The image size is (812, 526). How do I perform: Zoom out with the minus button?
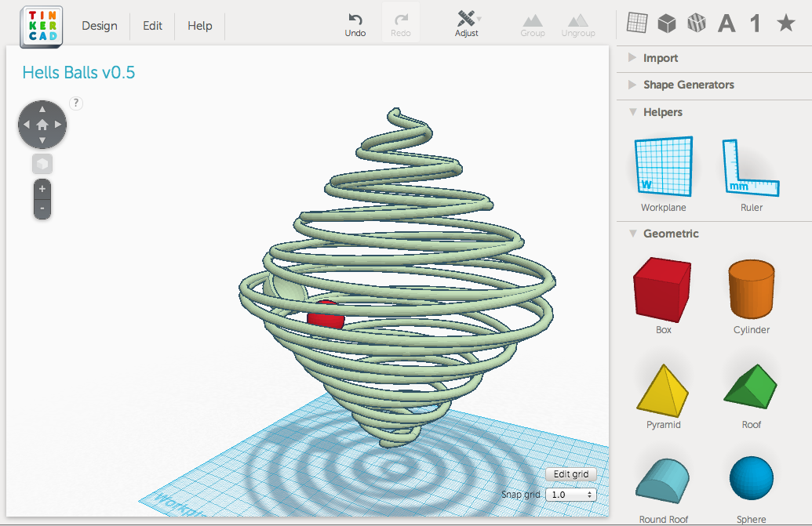point(42,209)
